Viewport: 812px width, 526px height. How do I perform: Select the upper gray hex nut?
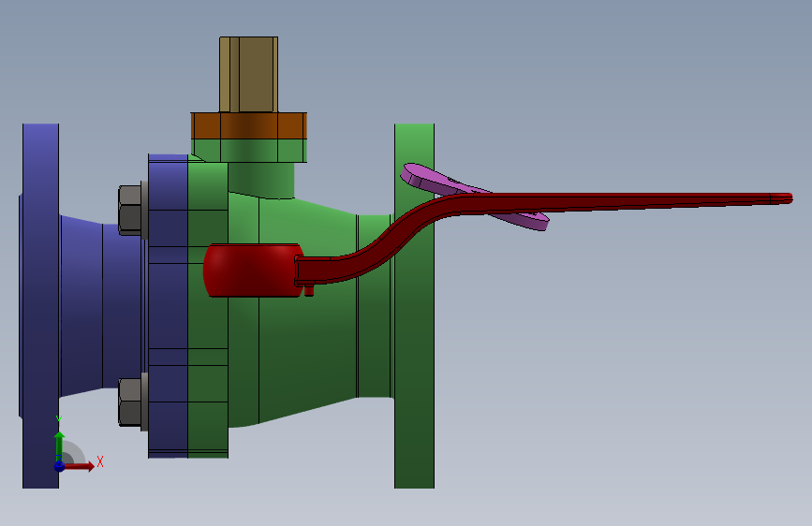point(130,210)
